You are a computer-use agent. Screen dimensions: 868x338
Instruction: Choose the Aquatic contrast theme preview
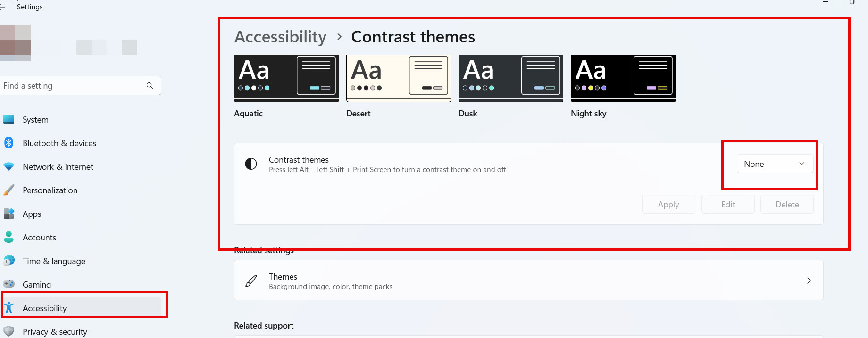point(286,78)
